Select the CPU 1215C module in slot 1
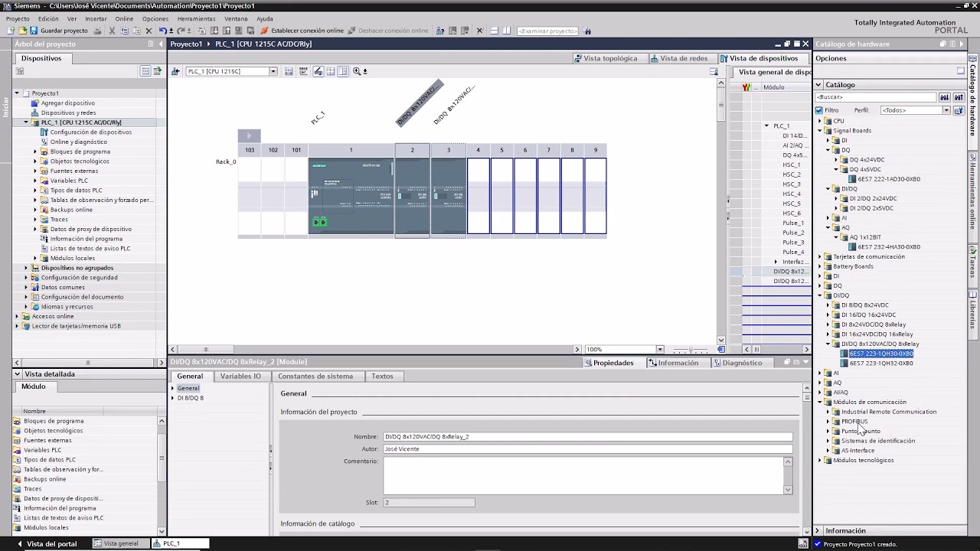 click(351, 196)
